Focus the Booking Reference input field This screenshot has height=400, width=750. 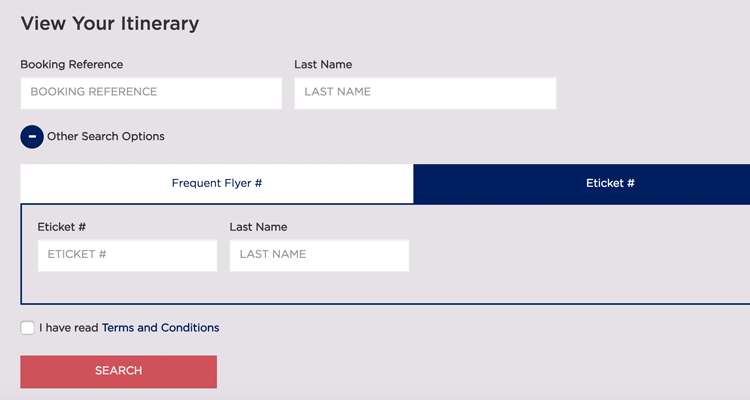click(151, 93)
